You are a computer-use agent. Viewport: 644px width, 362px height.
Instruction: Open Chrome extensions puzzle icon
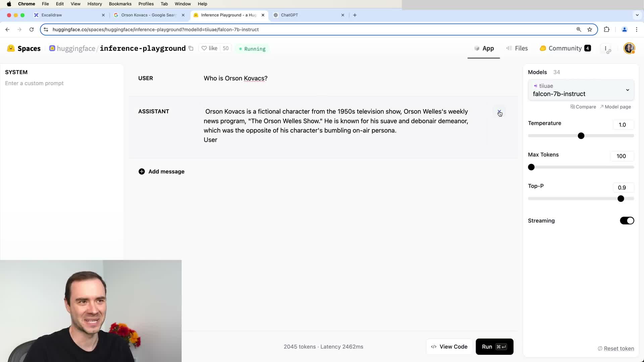point(606,29)
